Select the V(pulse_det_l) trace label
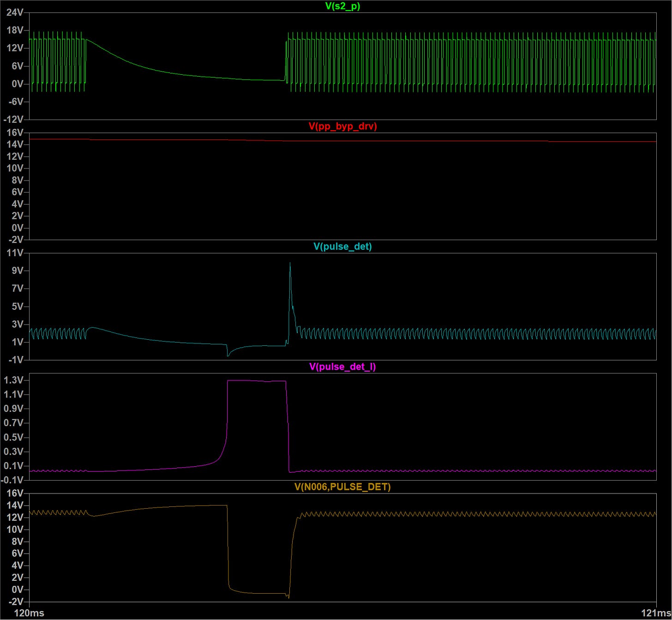Screen dimensions: 672x620 [x=342, y=367]
